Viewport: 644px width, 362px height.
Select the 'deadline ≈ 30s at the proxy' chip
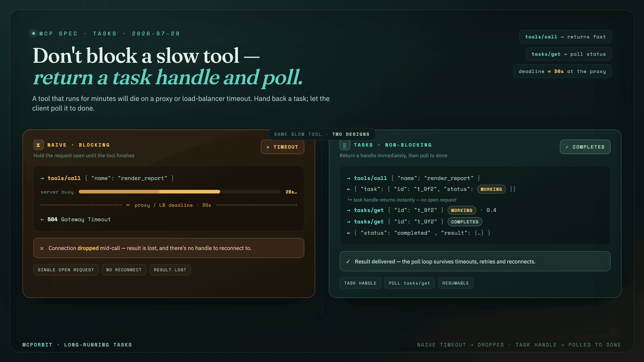pyautogui.click(x=562, y=71)
